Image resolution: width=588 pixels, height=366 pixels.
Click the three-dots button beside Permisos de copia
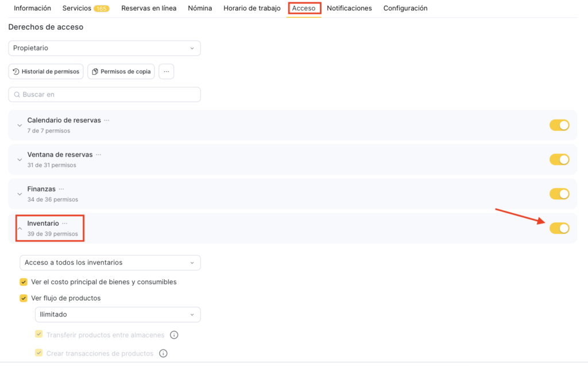(166, 72)
